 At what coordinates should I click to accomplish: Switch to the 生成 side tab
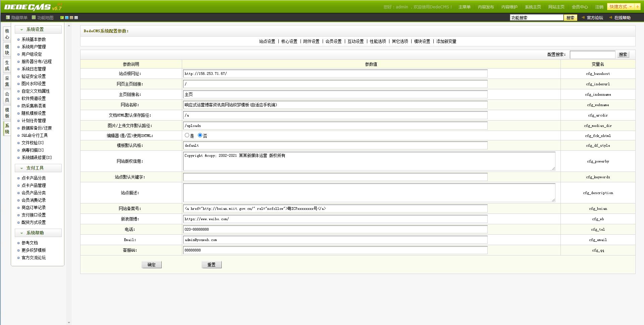[7, 65]
